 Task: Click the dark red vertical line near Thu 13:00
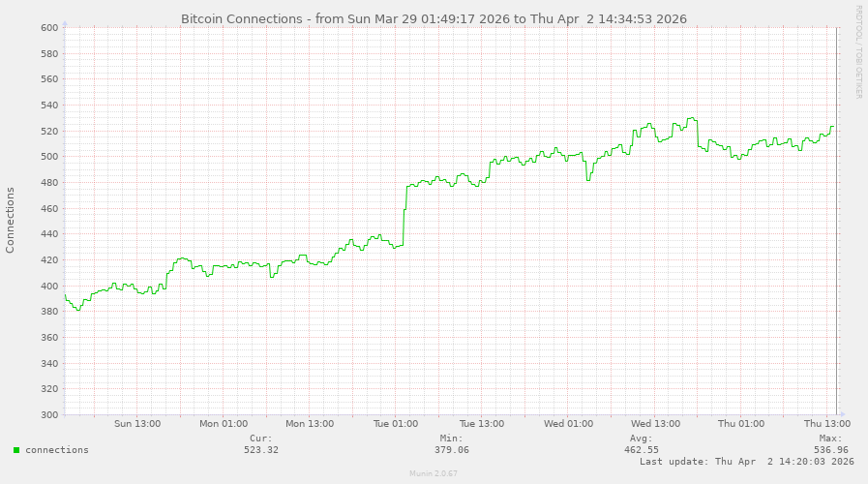click(836, 242)
